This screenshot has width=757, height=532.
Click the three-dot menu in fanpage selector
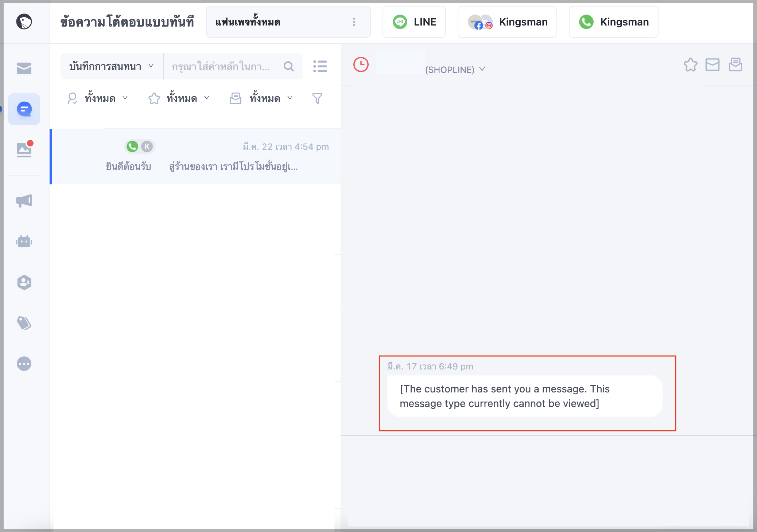[354, 22]
